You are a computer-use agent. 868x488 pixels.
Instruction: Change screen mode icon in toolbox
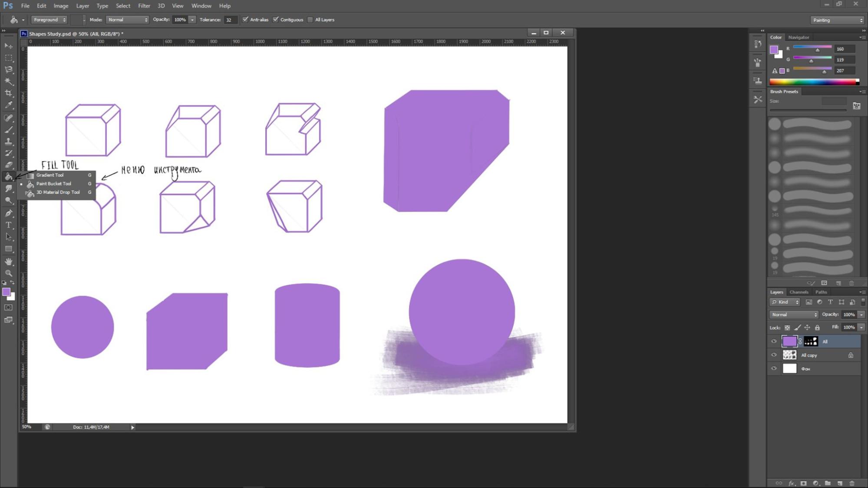click(9, 320)
